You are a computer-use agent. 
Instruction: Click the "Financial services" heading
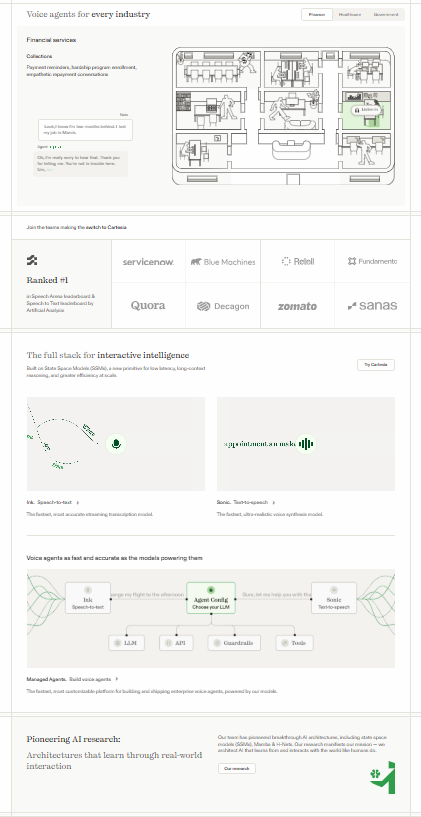coord(51,40)
